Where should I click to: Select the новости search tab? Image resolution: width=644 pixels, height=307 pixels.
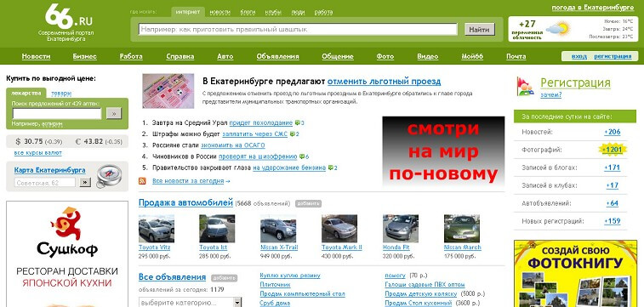coord(219,12)
